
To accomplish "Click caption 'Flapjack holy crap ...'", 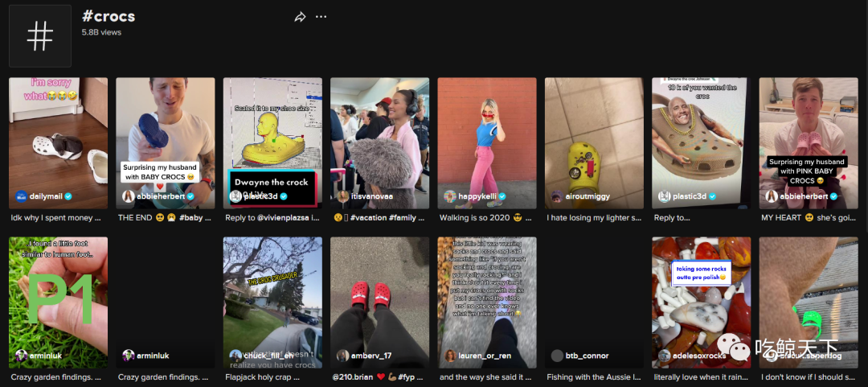I will [x=262, y=377].
